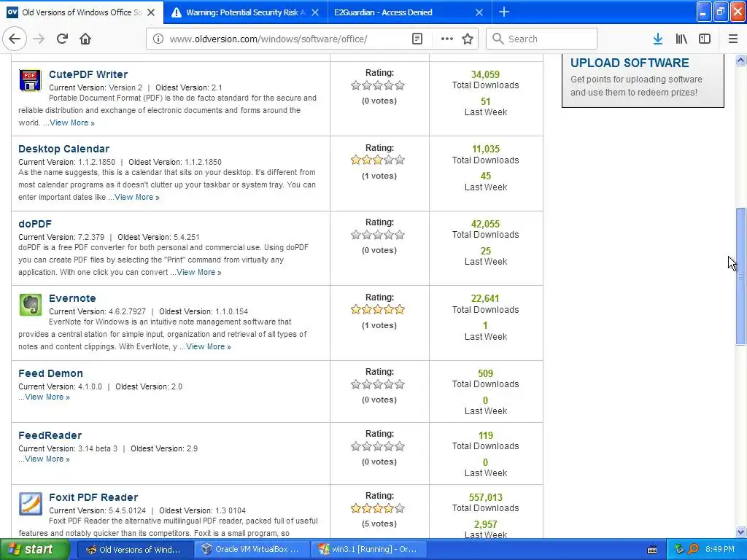This screenshot has height=560, width=747.
Task: Select the Old Versions of Windows Office tab
Action: [x=82, y=12]
